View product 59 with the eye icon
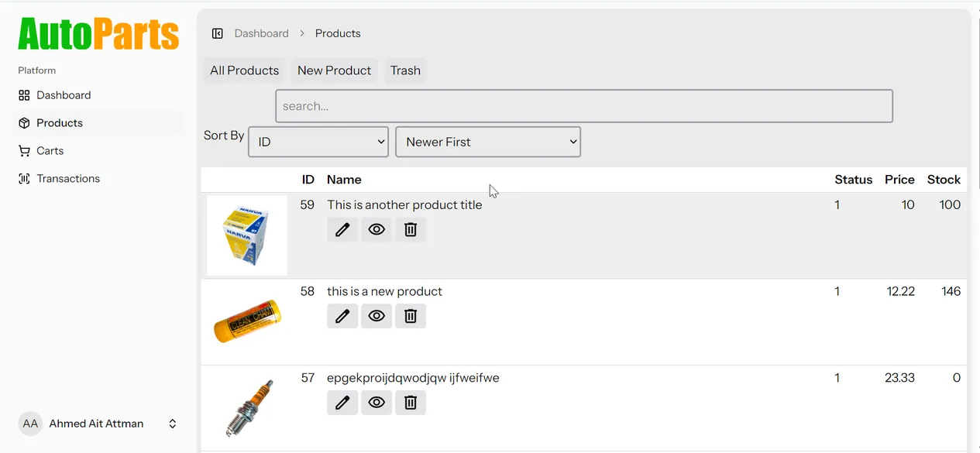980x453 pixels. pos(377,229)
